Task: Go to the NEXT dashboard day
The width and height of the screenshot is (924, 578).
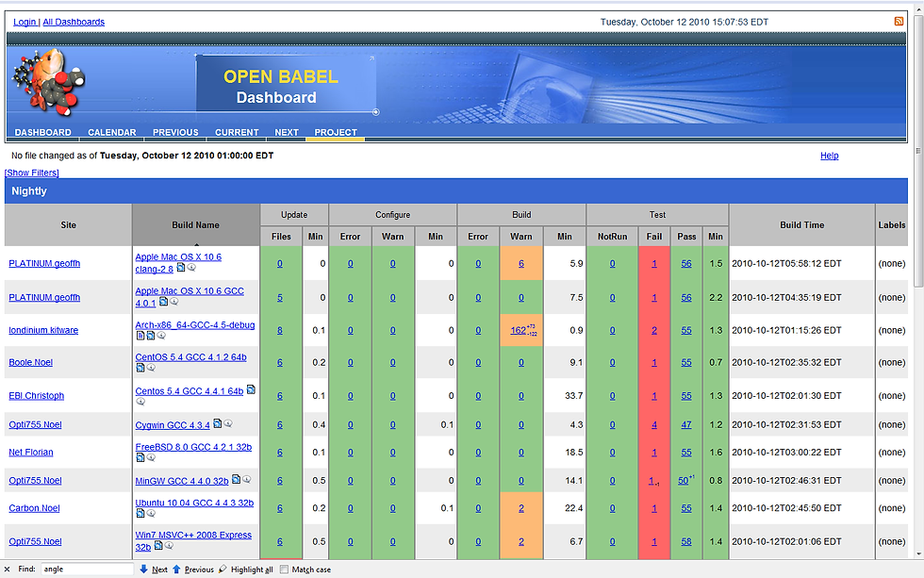Action: pos(287,133)
